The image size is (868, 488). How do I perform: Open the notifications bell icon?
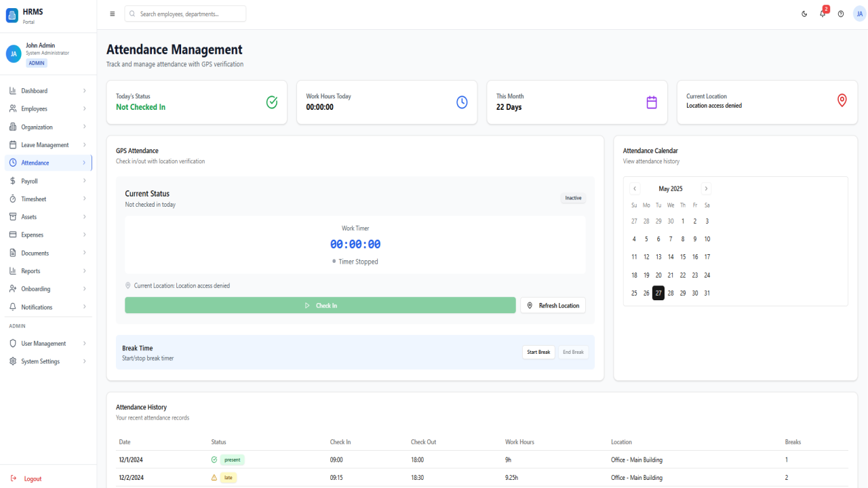coord(823,14)
